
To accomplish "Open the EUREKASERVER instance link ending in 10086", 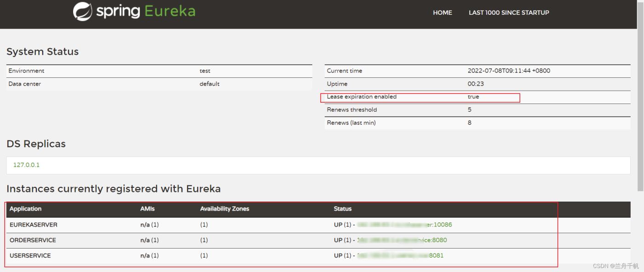I will tap(403, 225).
